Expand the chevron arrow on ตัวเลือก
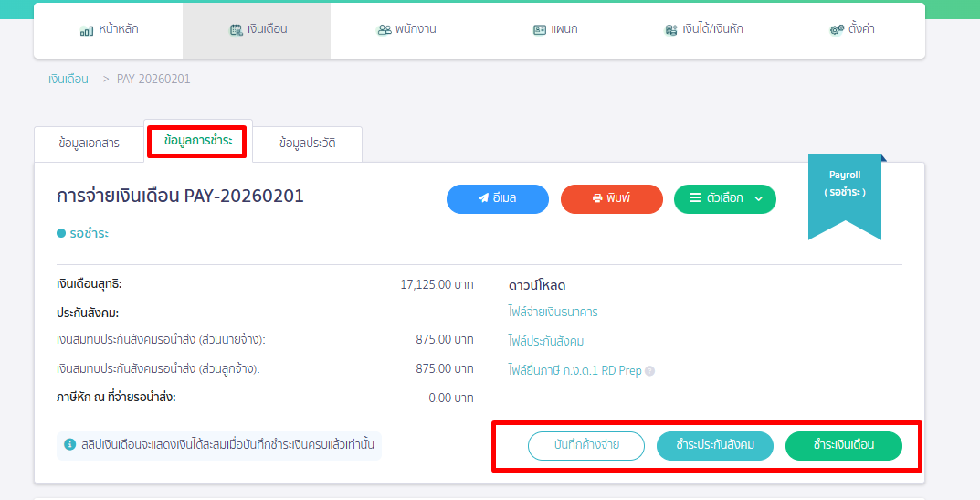This screenshot has width=980, height=500. tap(759, 199)
